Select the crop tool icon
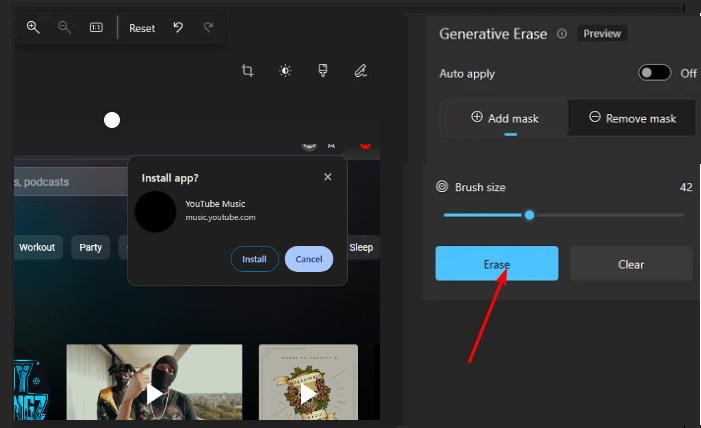This screenshot has height=428, width=701. [247, 71]
